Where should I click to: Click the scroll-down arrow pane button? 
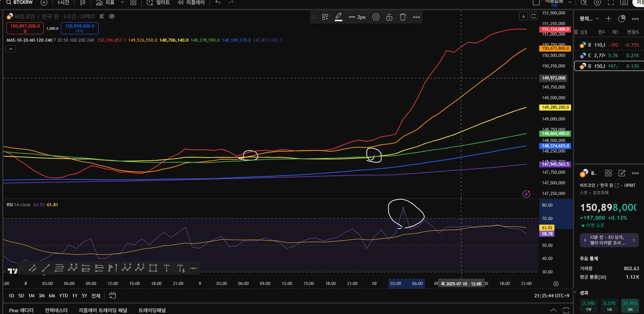coord(523,16)
